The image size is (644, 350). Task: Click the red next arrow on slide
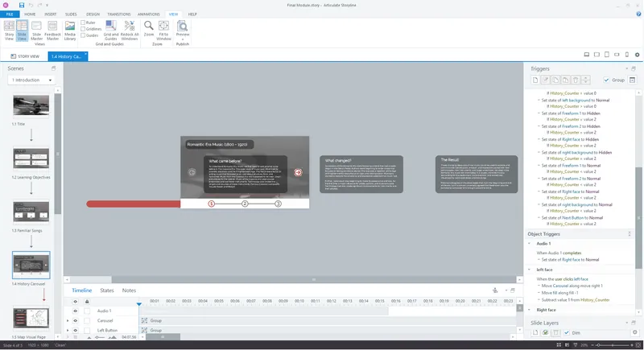(x=298, y=172)
